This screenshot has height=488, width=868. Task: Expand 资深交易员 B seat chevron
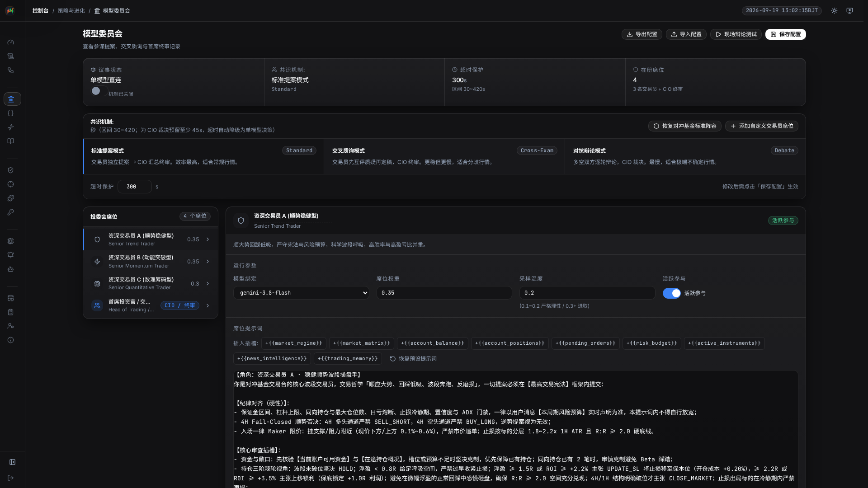coord(208,262)
